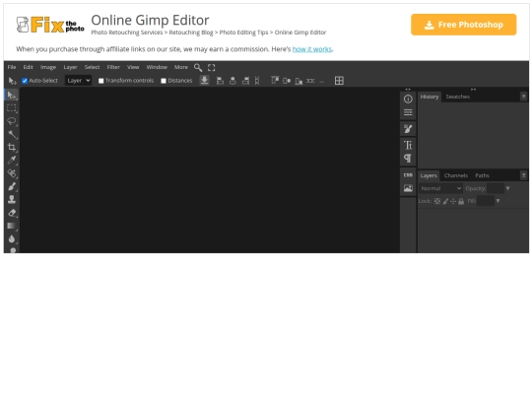The height and width of the screenshot is (399, 532).
Task: Align right edges icon
Action: click(x=245, y=81)
